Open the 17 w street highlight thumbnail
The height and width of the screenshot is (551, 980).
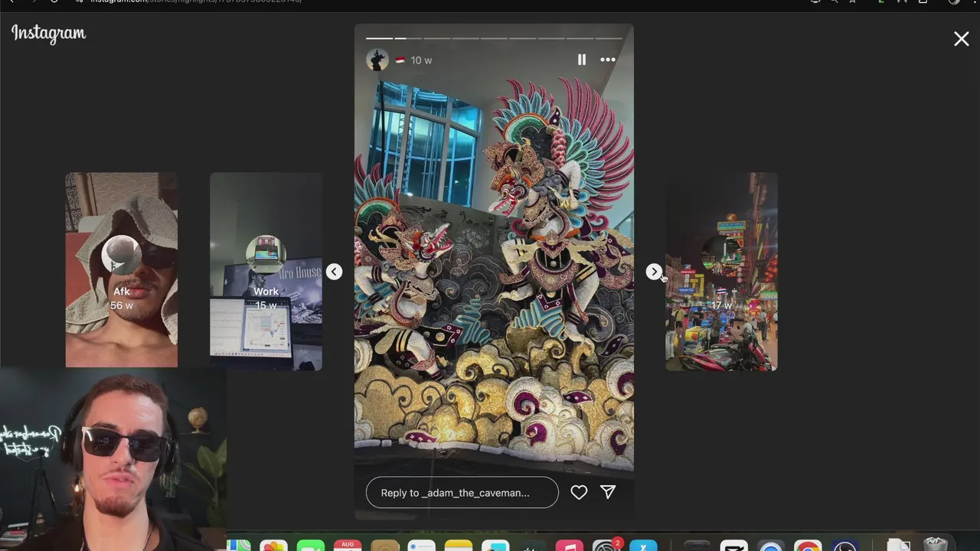coord(721,272)
